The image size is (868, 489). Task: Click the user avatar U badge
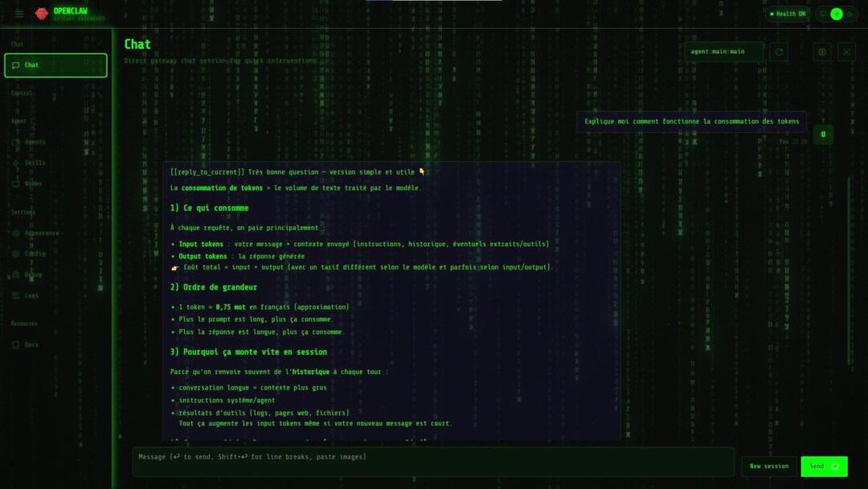(x=823, y=134)
